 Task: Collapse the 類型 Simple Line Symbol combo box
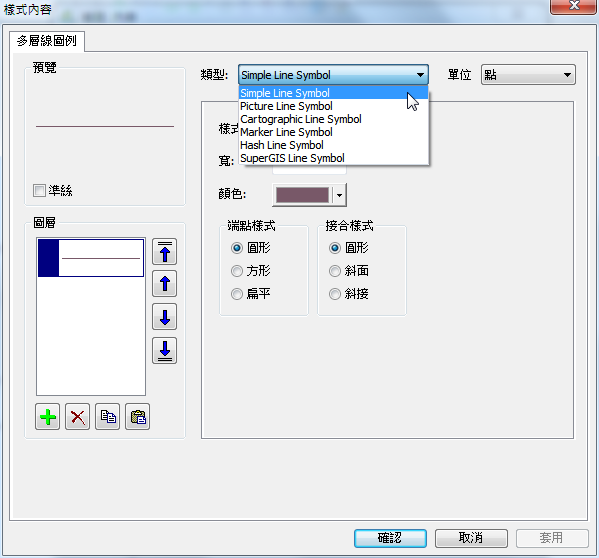point(333,75)
